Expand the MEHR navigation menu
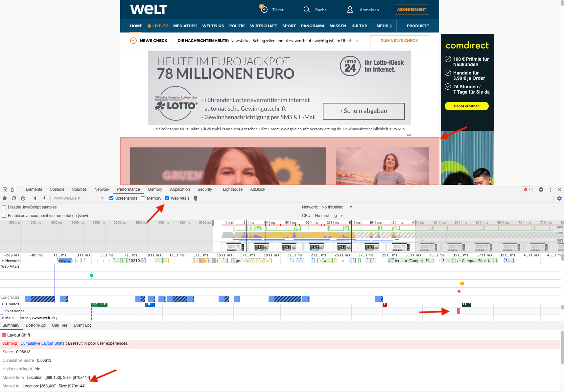Screen dimensions: 564x392 click(x=384, y=26)
